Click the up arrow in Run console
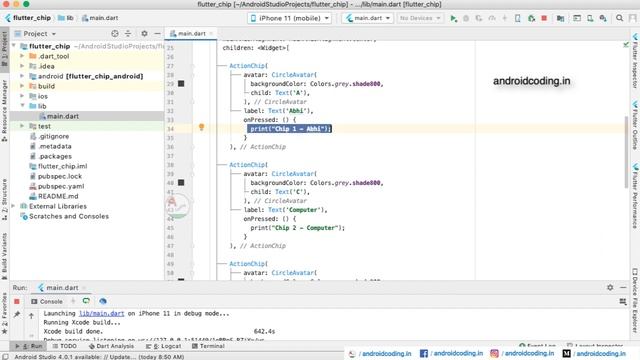 31,315
